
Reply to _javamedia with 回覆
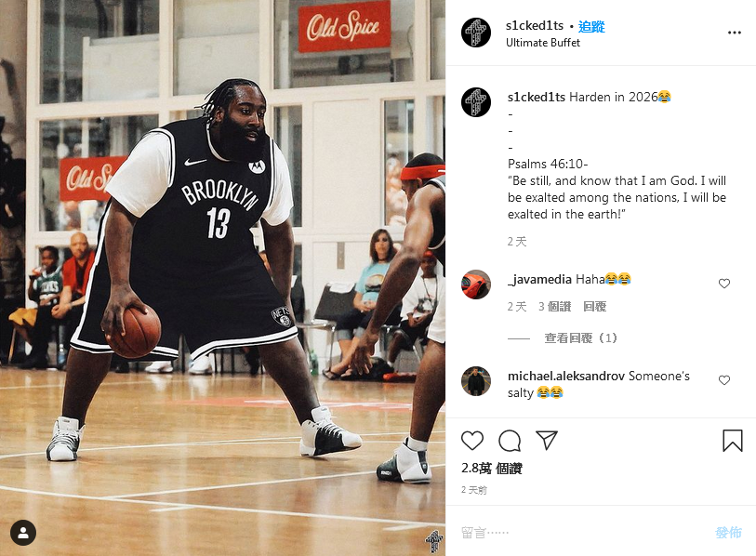(x=594, y=307)
